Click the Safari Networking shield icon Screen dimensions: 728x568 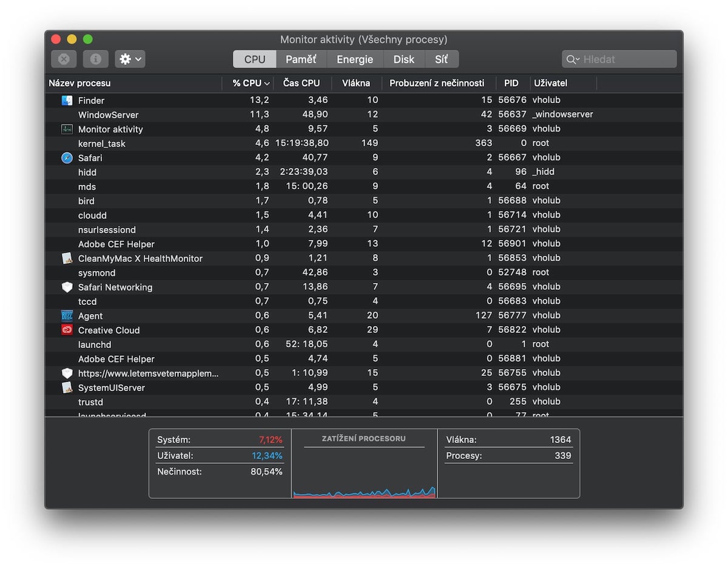tap(67, 287)
